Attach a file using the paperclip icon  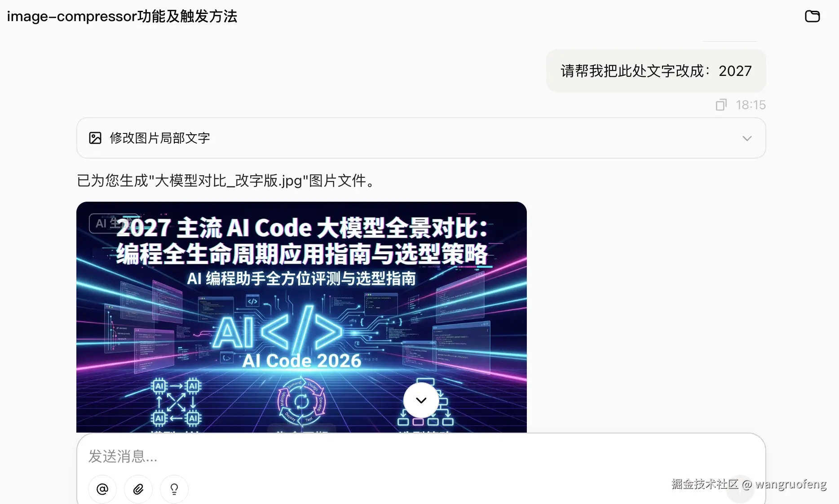[x=138, y=489]
